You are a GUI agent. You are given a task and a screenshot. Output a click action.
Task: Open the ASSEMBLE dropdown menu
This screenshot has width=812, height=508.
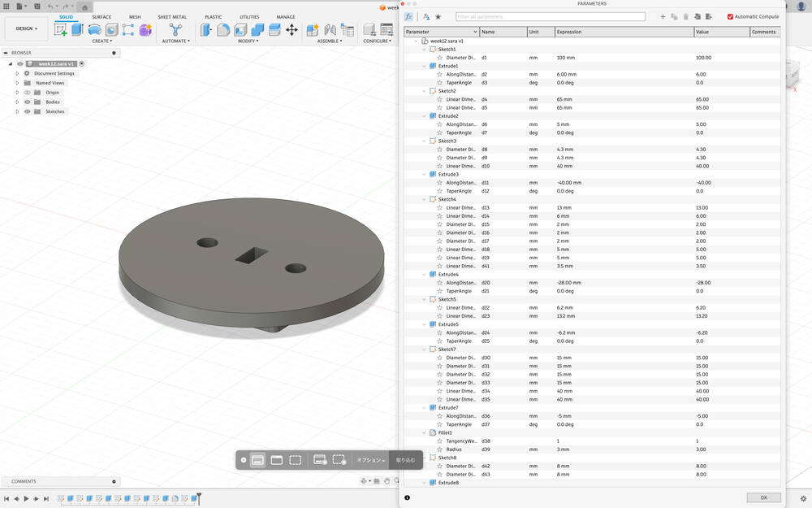[330, 41]
